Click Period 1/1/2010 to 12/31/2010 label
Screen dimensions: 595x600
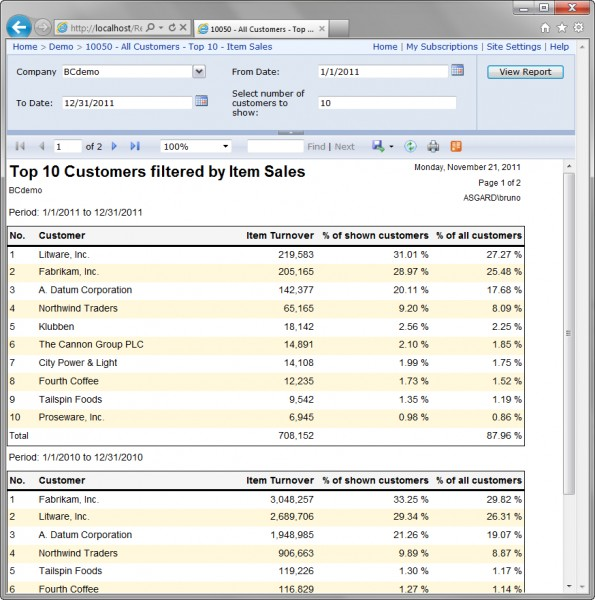76,457
